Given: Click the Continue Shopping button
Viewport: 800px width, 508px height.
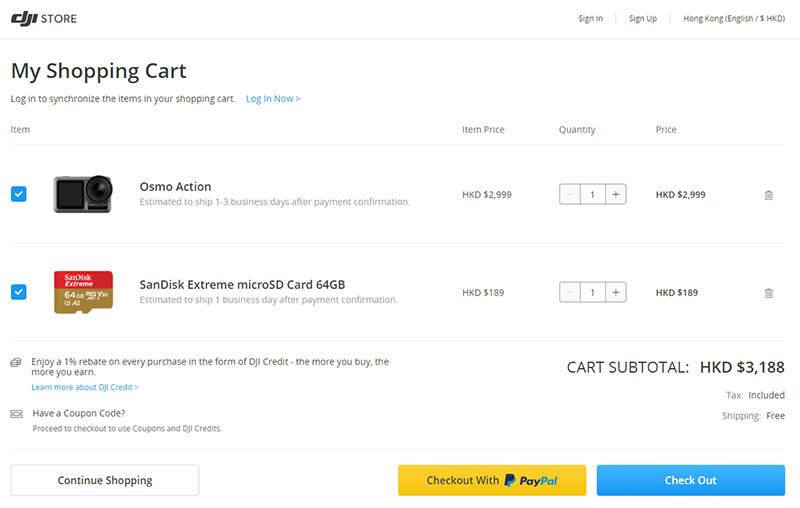Looking at the screenshot, I should click(105, 480).
